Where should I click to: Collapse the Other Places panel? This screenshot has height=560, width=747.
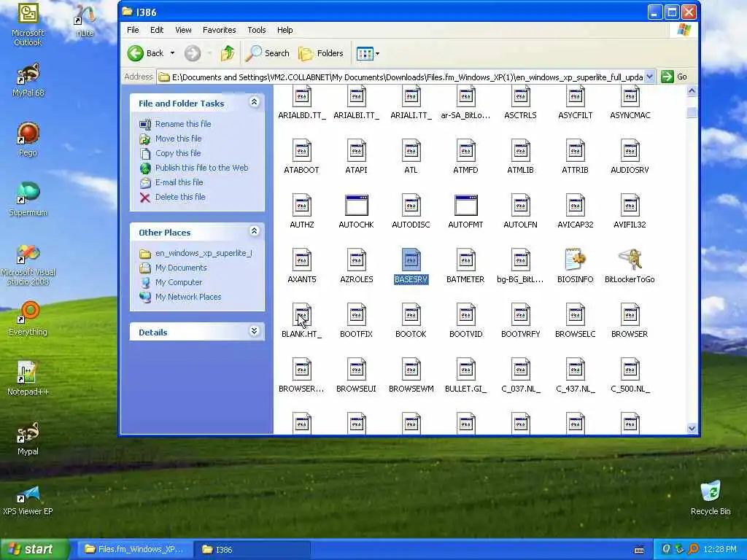254,231
